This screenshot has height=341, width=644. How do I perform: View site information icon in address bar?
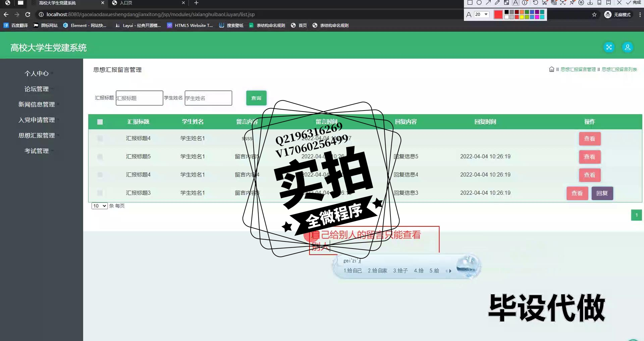pyautogui.click(x=41, y=14)
